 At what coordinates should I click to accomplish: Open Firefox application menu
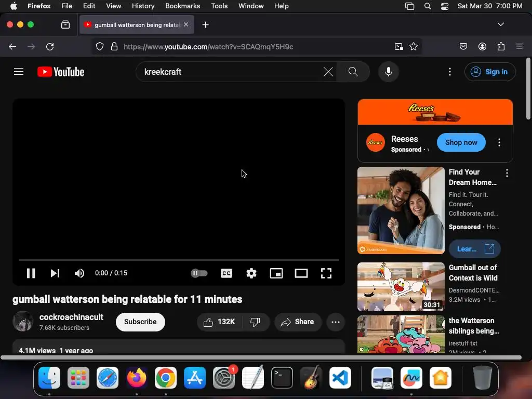click(520, 46)
